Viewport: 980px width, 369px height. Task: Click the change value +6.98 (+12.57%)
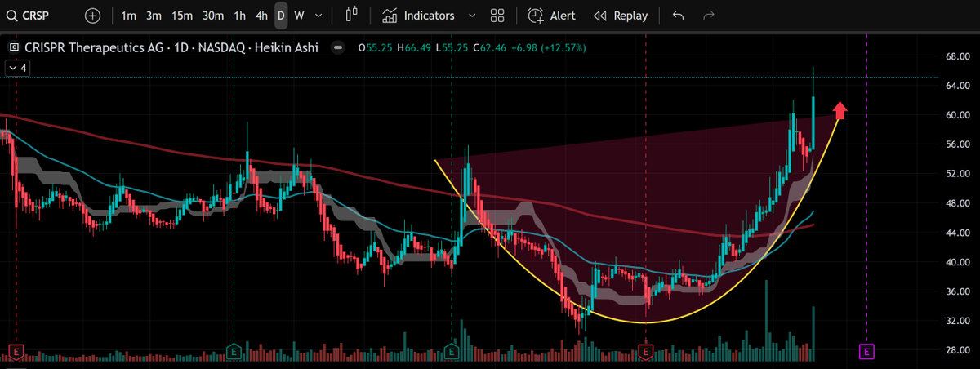coord(549,48)
